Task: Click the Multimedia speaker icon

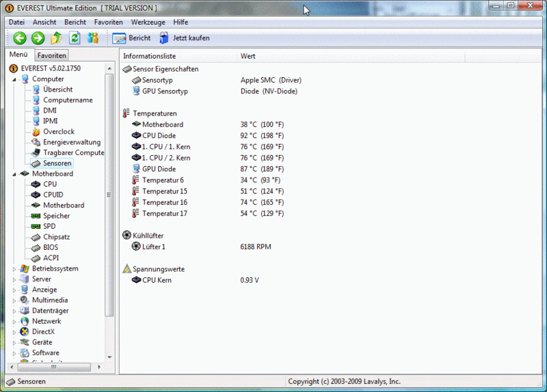Action: tap(25, 300)
